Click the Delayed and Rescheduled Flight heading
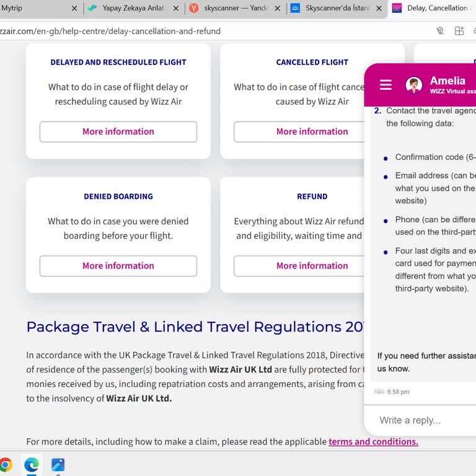The height and width of the screenshot is (476, 476). pos(118,62)
